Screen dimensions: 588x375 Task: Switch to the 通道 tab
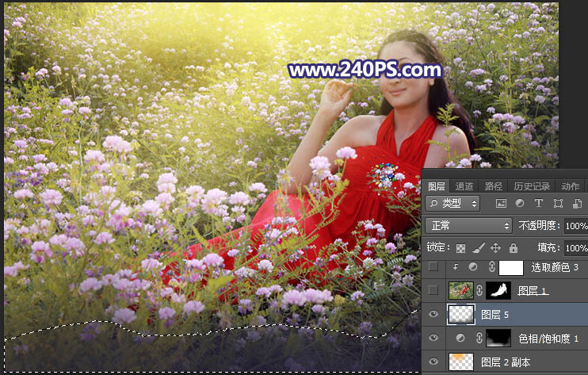point(464,186)
